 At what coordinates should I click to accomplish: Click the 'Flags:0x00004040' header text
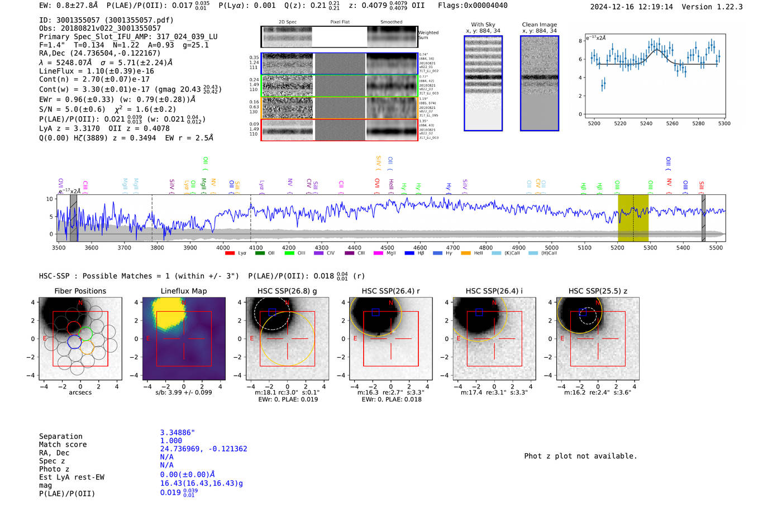(x=473, y=5)
